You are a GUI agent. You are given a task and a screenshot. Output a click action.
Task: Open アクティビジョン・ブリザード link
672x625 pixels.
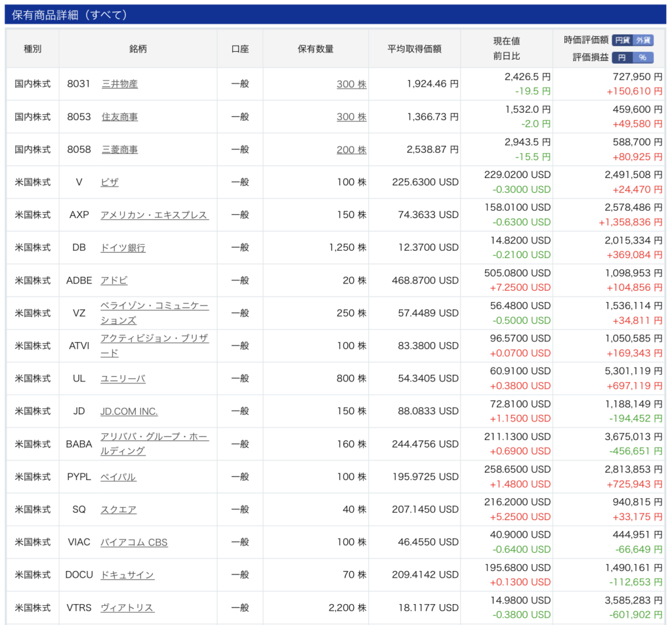[154, 345]
